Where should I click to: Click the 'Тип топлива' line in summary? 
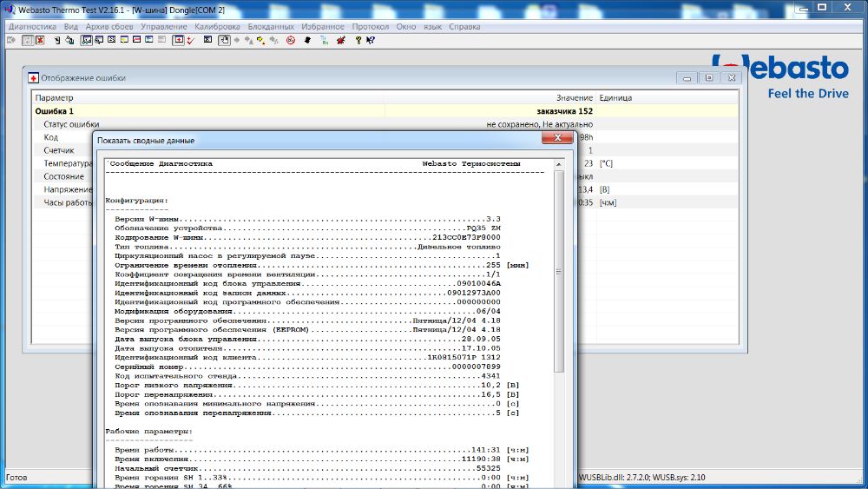[307, 247]
